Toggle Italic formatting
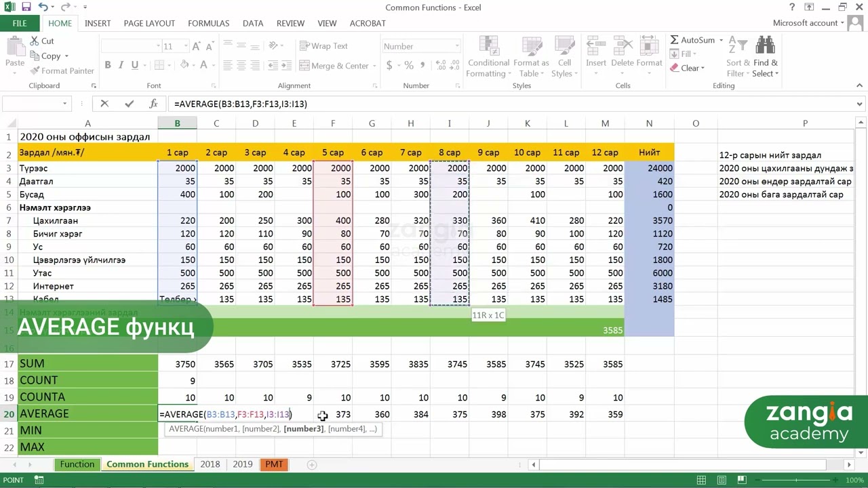Image resolution: width=868 pixels, height=488 pixels. pyautogui.click(x=121, y=66)
